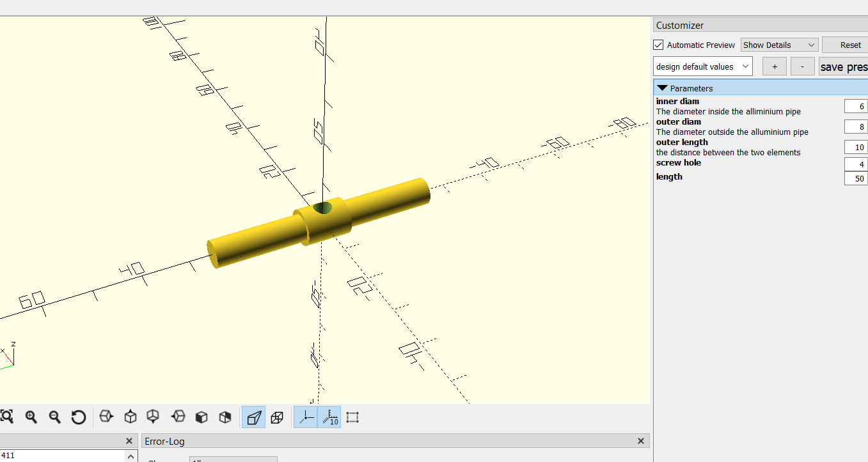Switch to the Top view
This screenshot has height=462, width=868.
click(130, 417)
